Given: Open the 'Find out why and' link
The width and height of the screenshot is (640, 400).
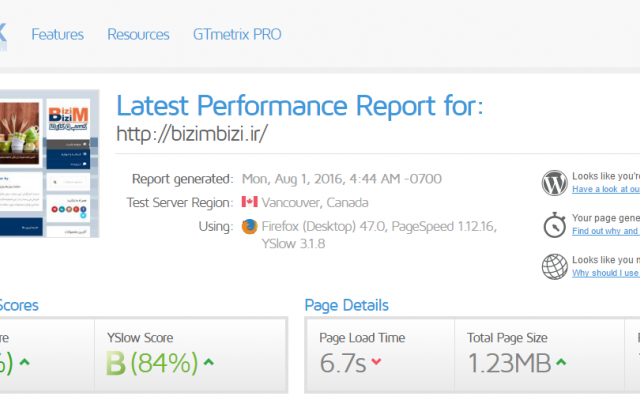Looking at the screenshot, I should pyautogui.click(x=606, y=231).
